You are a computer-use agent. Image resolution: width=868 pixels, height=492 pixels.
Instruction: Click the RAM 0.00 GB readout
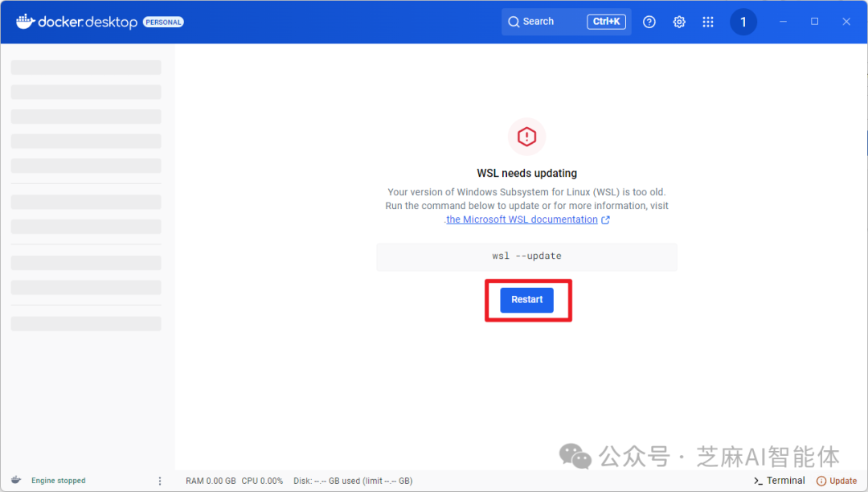point(211,481)
